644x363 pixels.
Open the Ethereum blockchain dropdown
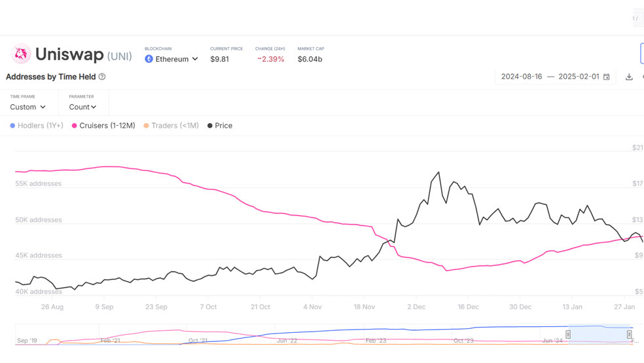click(171, 59)
